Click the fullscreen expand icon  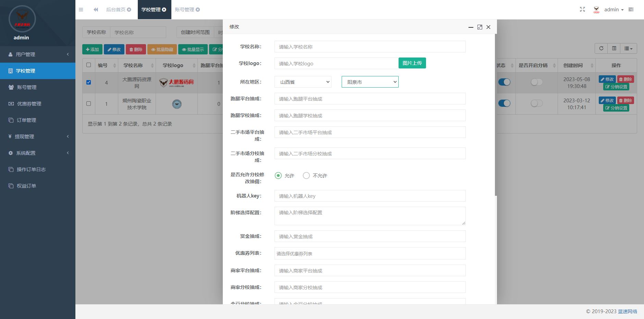(582, 9)
